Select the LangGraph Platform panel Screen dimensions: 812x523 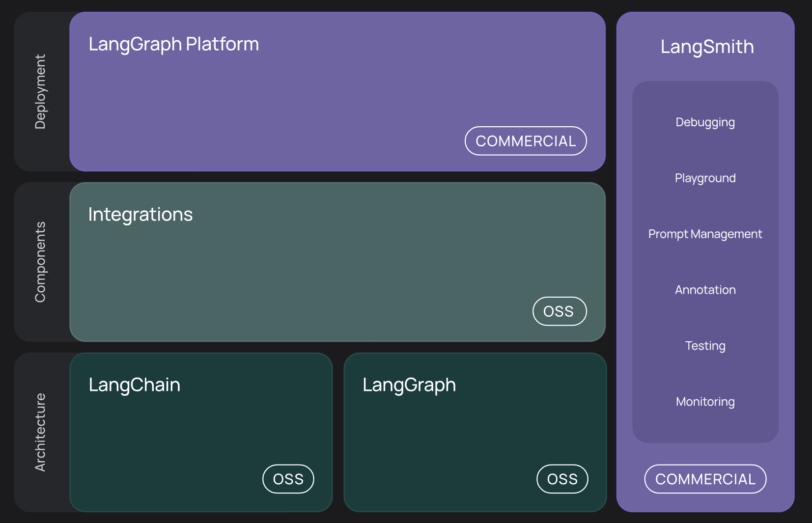point(337,91)
